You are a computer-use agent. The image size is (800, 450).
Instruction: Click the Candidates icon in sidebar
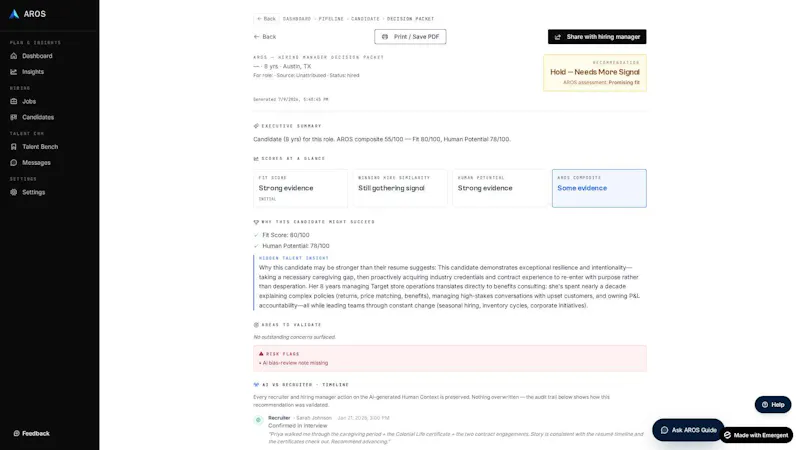(x=14, y=117)
